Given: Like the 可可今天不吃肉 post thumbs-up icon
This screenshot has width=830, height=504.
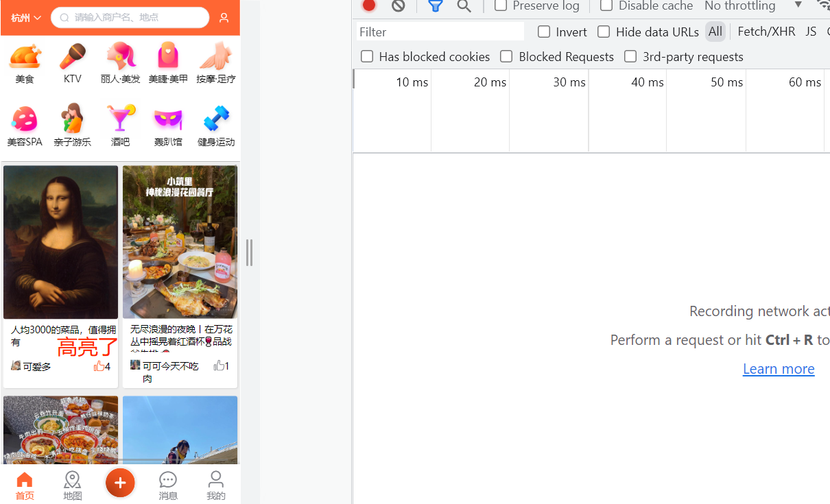Looking at the screenshot, I should pos(219,365).
